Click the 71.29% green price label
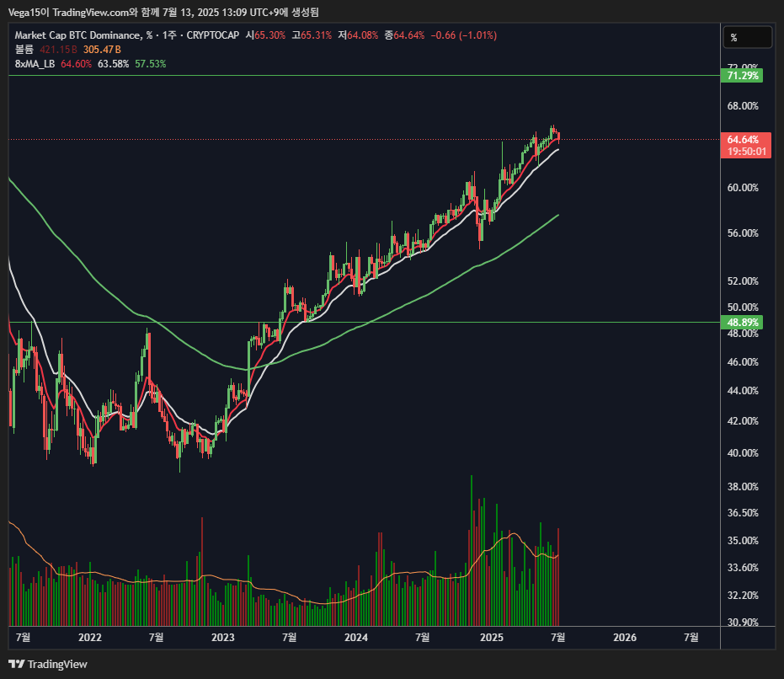This screenshot has width=784, height=679. click(742, 76)
